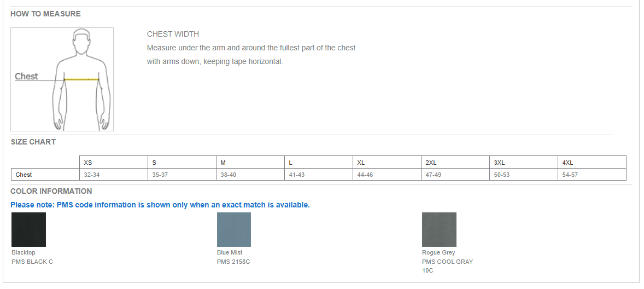Select the M size column header
Image resolution: width=644 pixels, height=289 pixels.
(250, 163)
